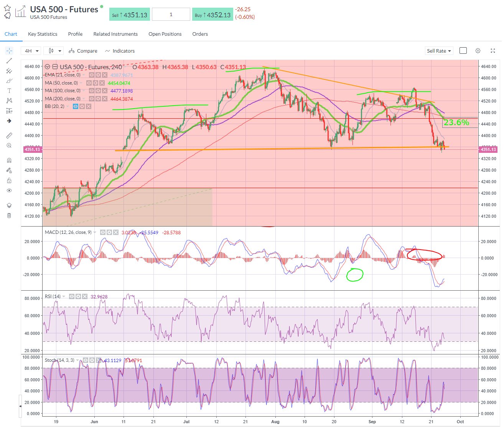Click the order quantity input field
504x427 pixels.
point(171,14)
